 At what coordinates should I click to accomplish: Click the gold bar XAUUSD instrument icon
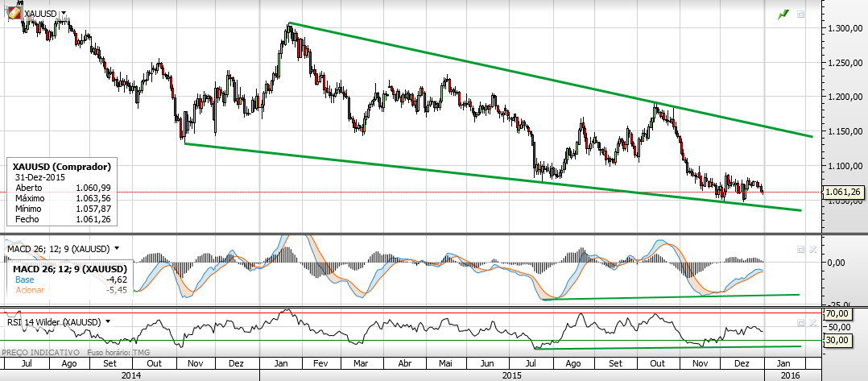point(14,13)
